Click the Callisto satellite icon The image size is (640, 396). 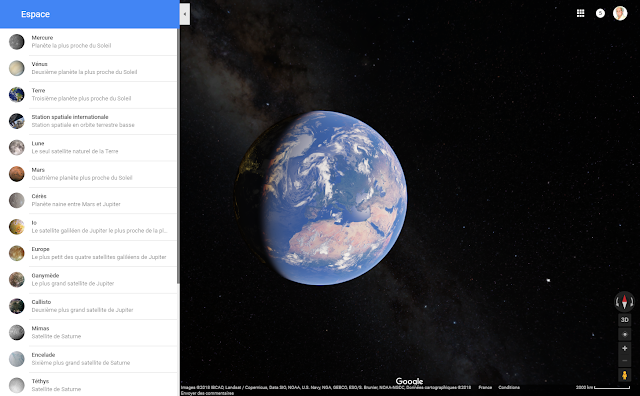[x=17, y=306]
